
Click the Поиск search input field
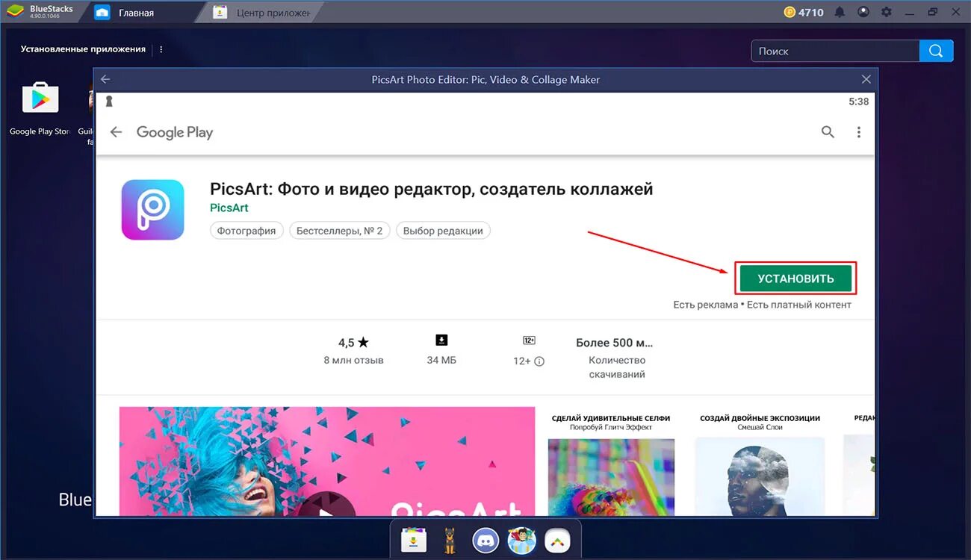(835, 51)
